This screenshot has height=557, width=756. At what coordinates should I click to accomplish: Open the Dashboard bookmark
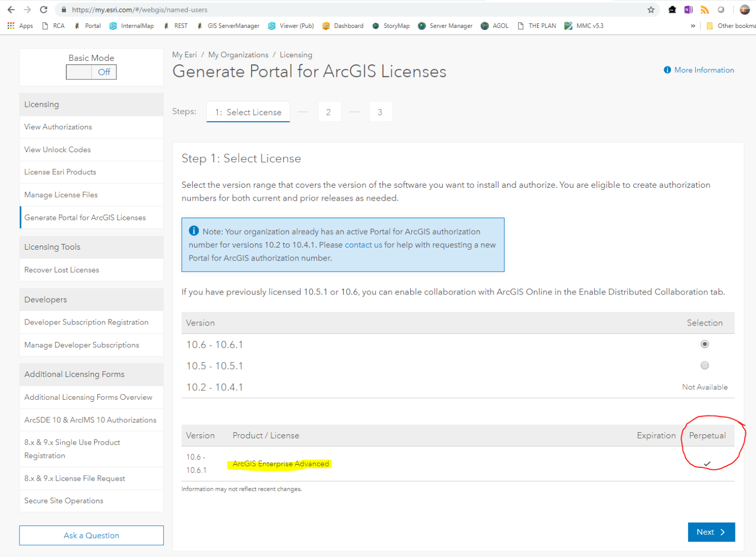tap(343, 26)
